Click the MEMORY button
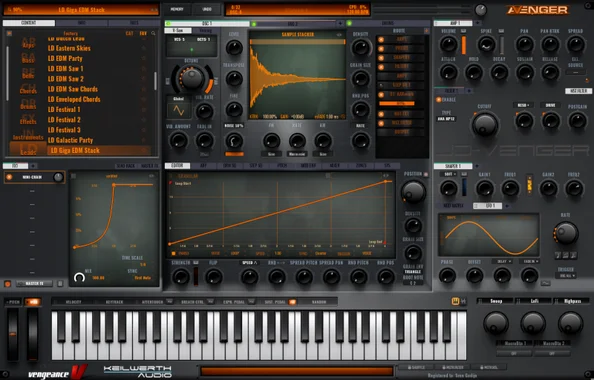Viewport: 594px width, 380px height. pyautogui.click(x=177, y=9)
